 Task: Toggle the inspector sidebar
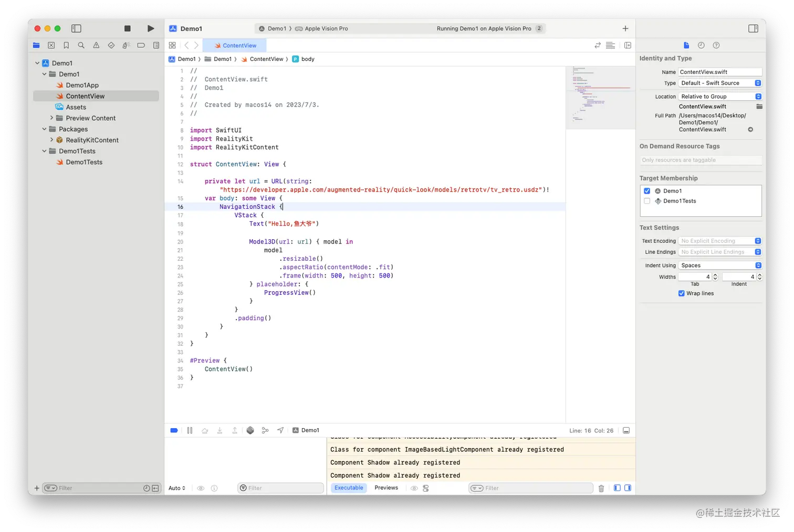(x=753, y=28)
